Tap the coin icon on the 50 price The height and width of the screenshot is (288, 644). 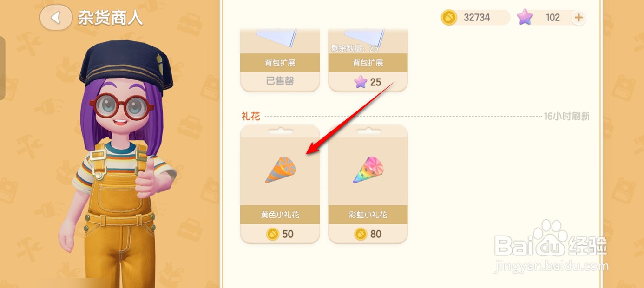tap(272, 234)
